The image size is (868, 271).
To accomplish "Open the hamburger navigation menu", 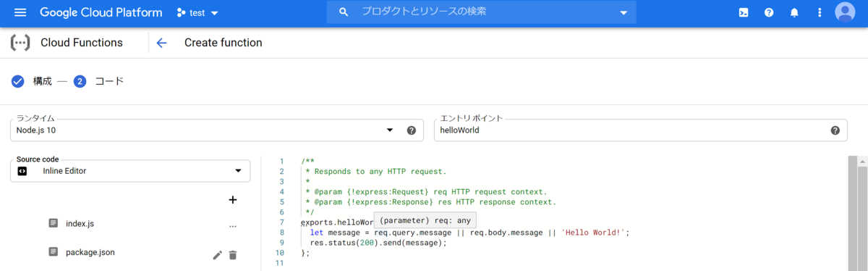I will pyautogui.click(x=20, y=12).
